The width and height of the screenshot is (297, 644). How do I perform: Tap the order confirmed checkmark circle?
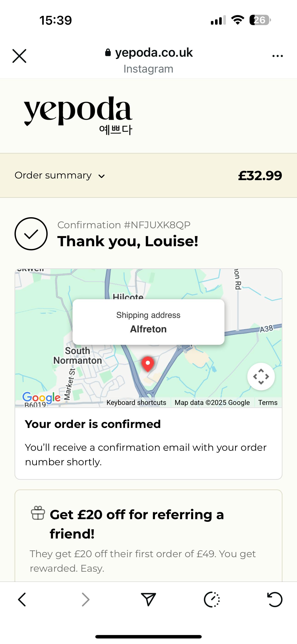[x=31, y=234]
